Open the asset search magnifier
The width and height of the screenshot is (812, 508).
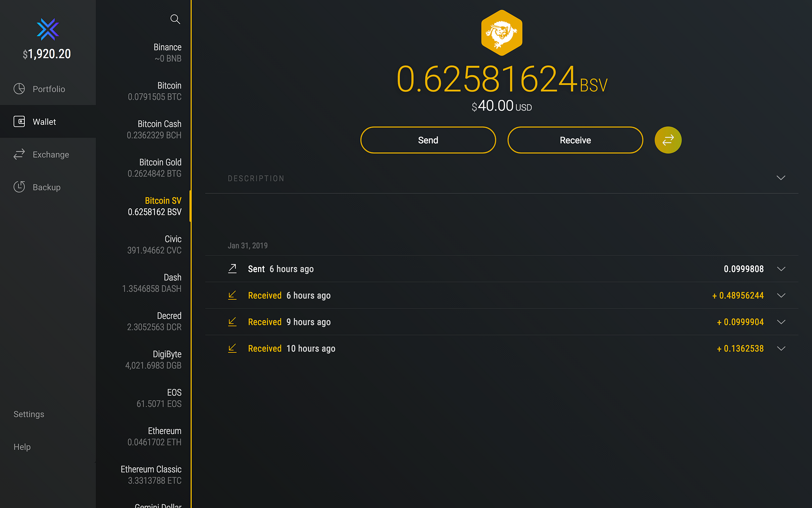pyautogui.click(x=175, y=19)
